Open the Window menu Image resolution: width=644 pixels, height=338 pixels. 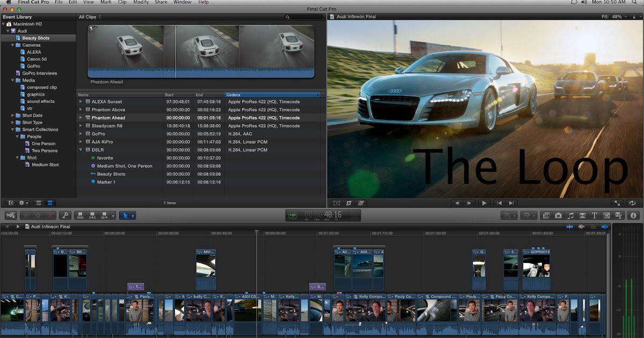[x=182, y=3]
